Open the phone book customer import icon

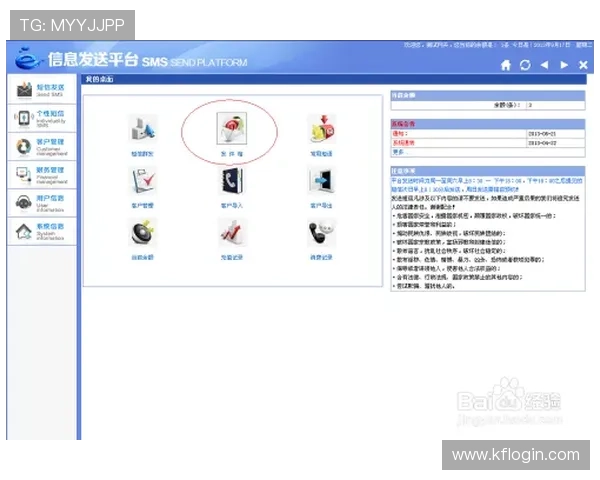(232, 181)
